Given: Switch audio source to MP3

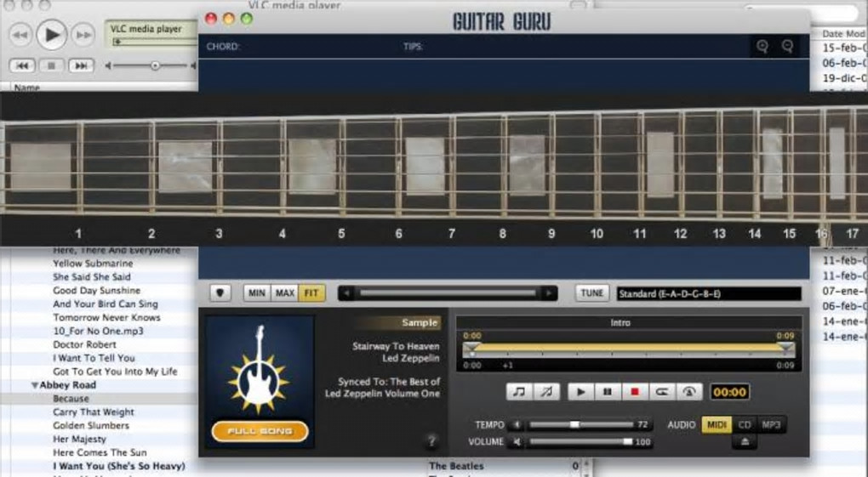Looking at the screenshot, I should click(771, 424).
